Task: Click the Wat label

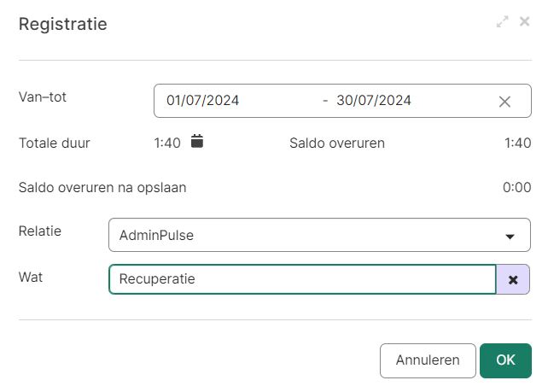Action: tap(31, 278)
